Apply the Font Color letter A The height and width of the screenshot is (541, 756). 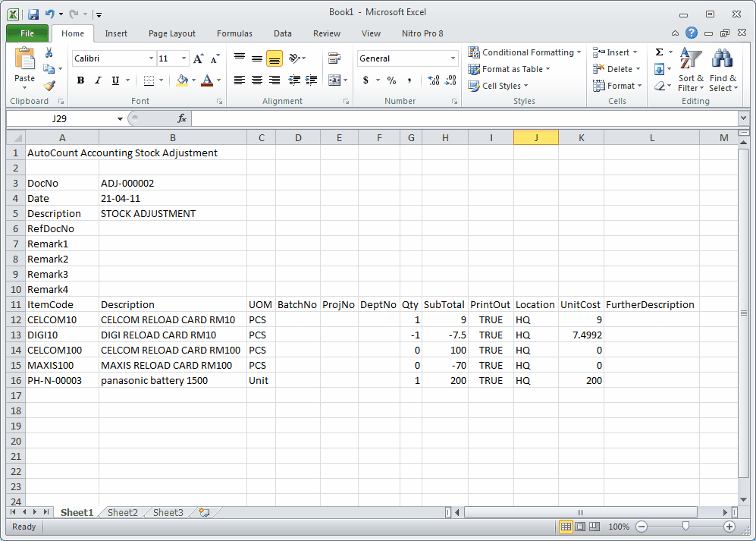(207, 80)
